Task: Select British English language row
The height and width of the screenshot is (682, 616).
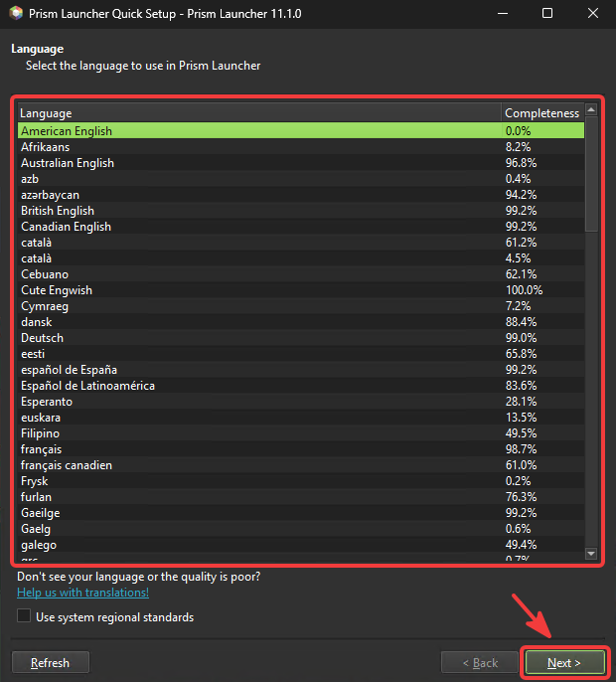Action: pyautogui.click(x=301, y=211)
